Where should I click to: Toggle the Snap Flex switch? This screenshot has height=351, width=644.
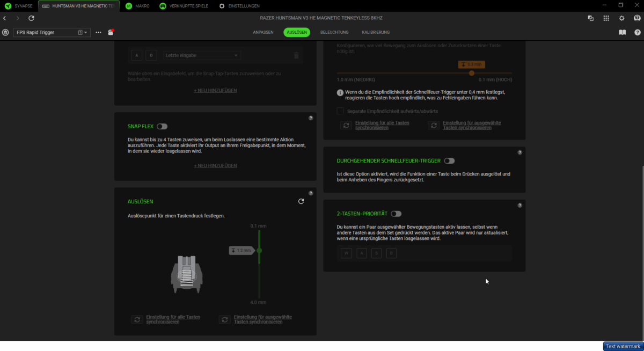[x=162, y=127]
